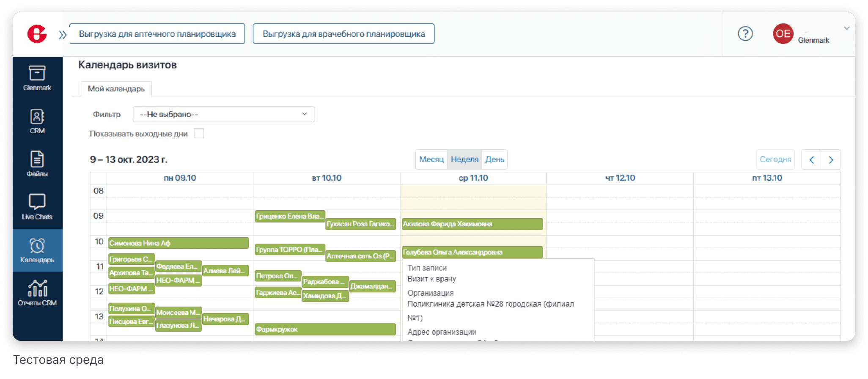Screen dimensions: 868x379
Task: Open Отчеты CRM chart icon
Action: [x=37, y=288]
